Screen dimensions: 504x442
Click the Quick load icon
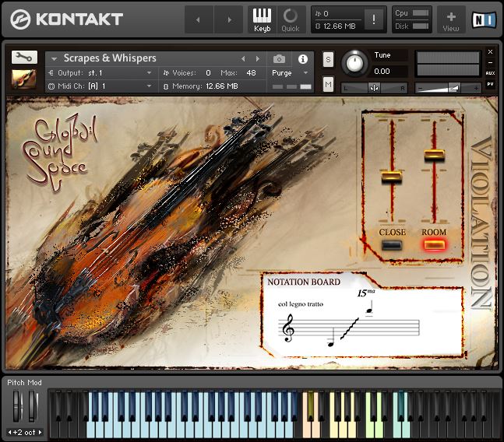[291, 19]
